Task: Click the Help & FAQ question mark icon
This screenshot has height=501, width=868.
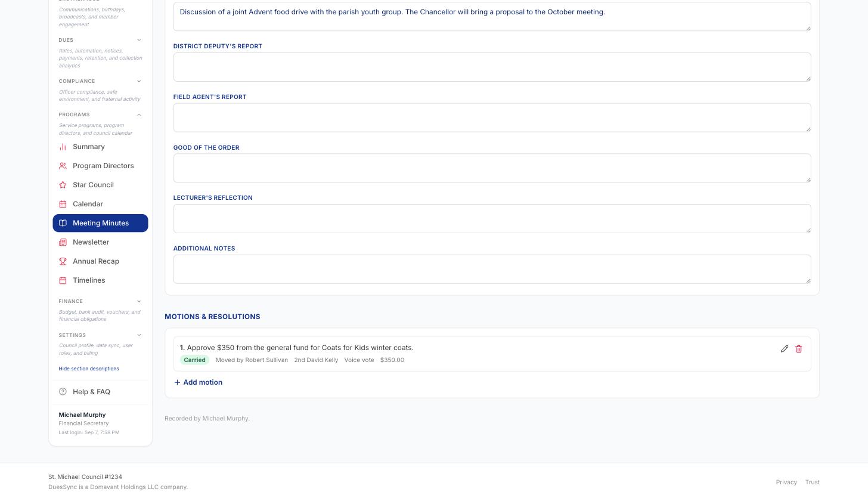Action: [x=63, y=392]
